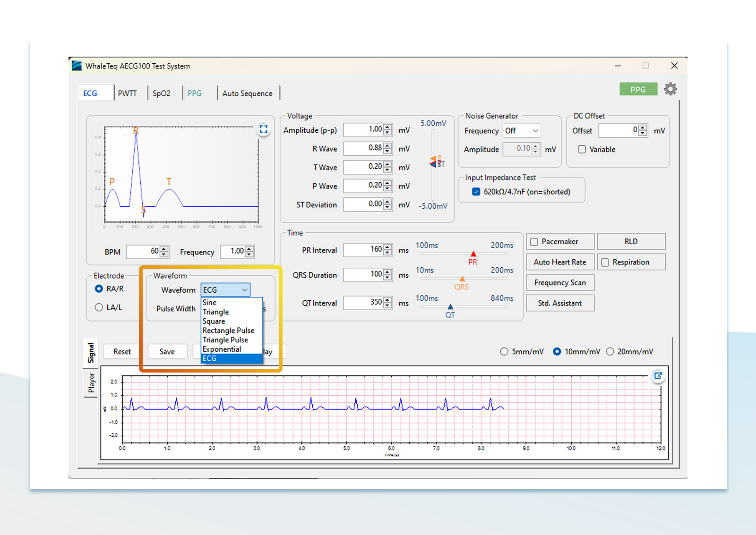Choose Rectangle Pulse from waveform list
The width and height of the screenshot is (756, 535).
click(x=232, y=331)
